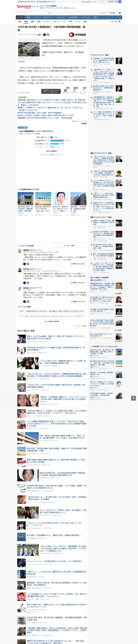
Task: Open the ヘルプ link at top
Action: pos(94,2)
